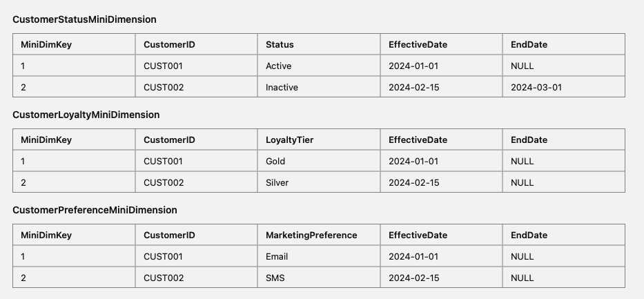Select the 2024-03-01 end date cell
The height and width of the screenshot is (299, 644).
[535, 88]
